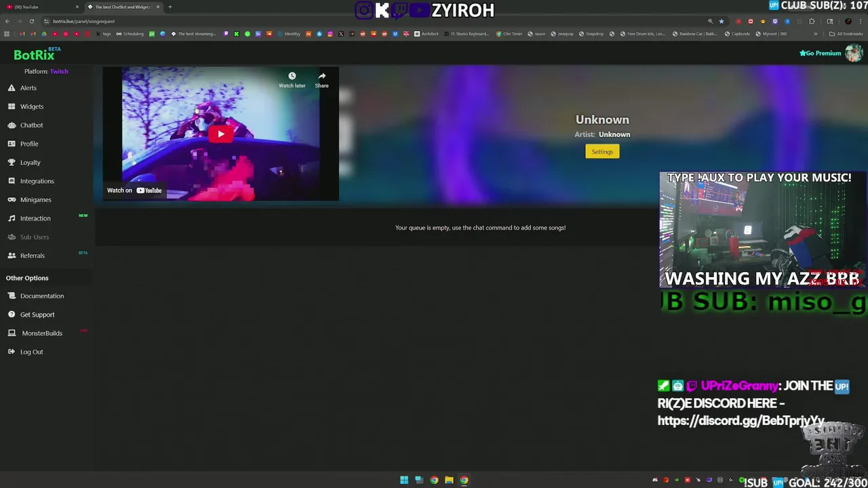Screen dimensions: 868x488
Task: Click the Referrals people icon
Action: click(12, 256)
